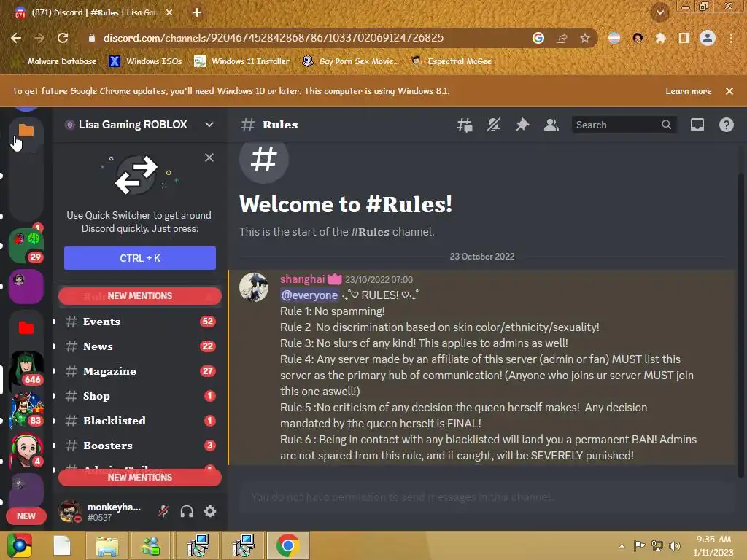Image resolution: width=747 pixels, height=560 pixels.
Task: Toggle the member list icon
Action: point(551,125)
